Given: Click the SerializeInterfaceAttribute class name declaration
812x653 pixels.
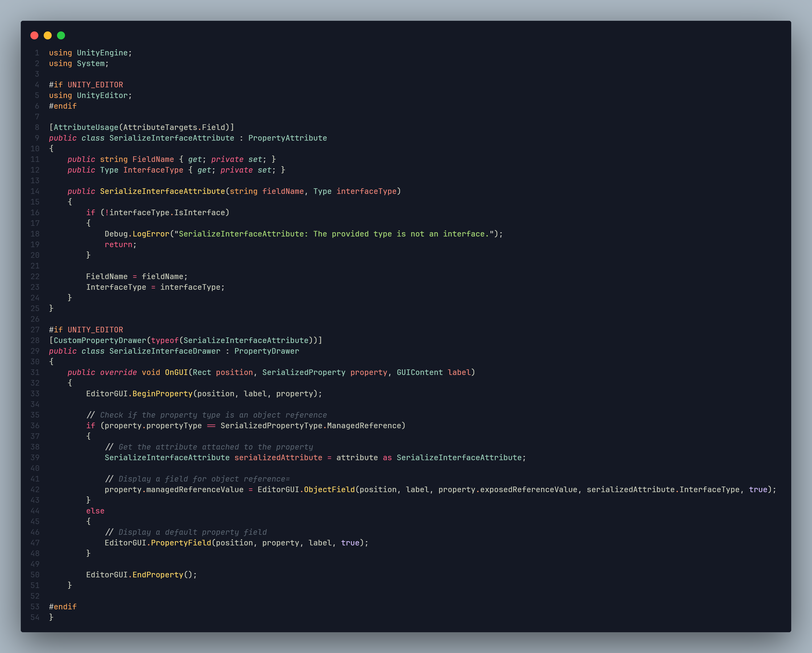Looking at the screenshot, I should coord(171,138).
